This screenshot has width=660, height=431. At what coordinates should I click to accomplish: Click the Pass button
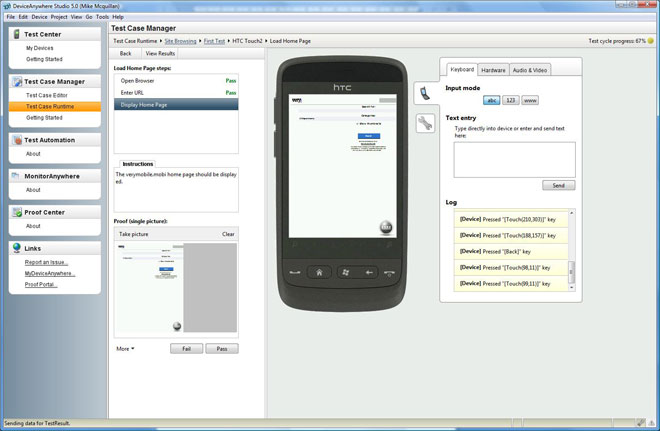point(221,349)
